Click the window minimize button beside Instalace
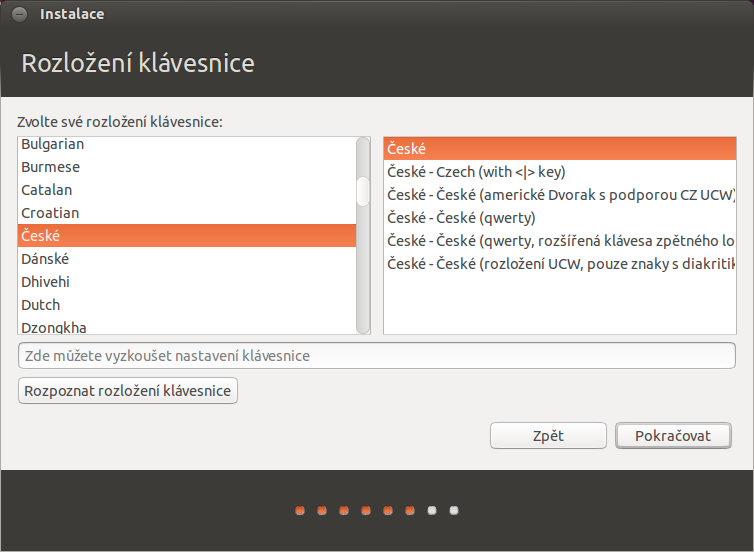Screen dimensions: 754x552 [x=19, y=14]
